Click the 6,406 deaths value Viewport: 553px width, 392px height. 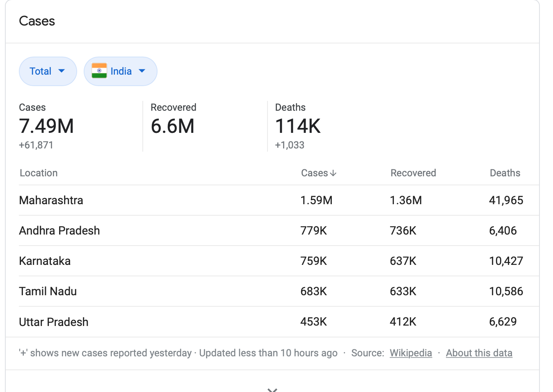(503, 231)
